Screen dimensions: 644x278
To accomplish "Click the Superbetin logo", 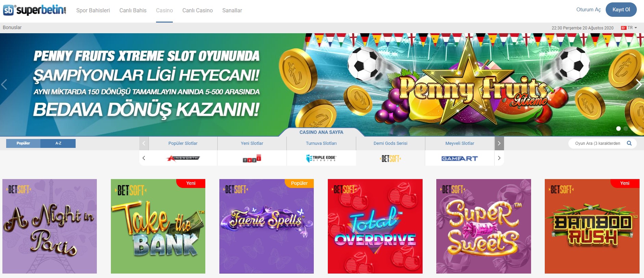I will (35, 10).
